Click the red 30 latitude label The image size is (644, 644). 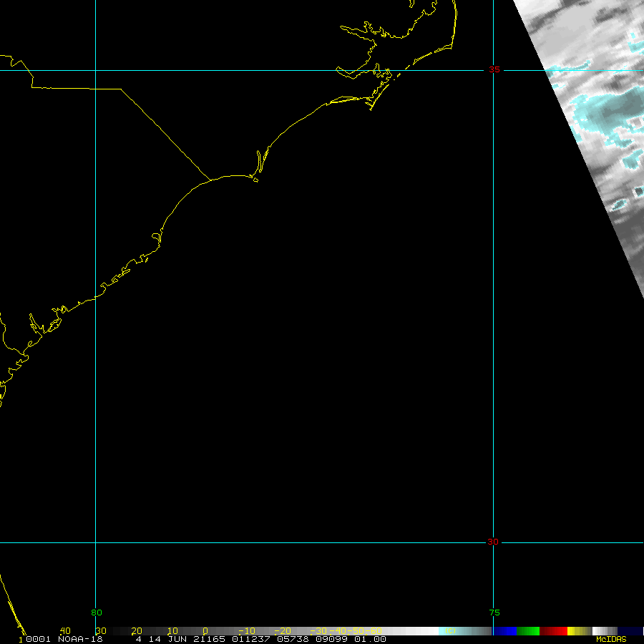click(x=493, y=542)
